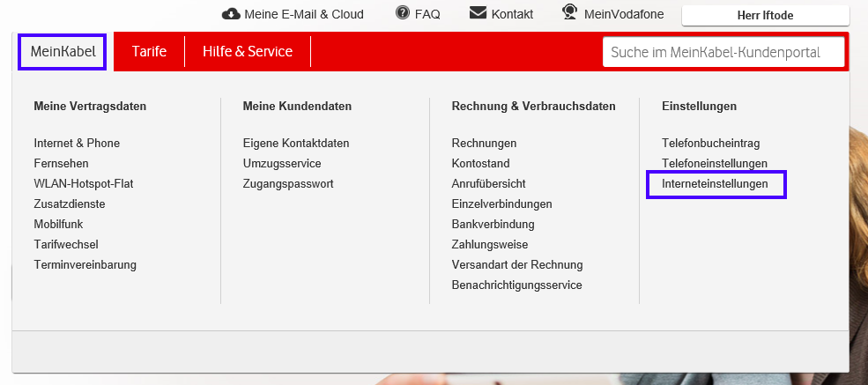Image resolution: width=868 pixels, height=385 pixels.
Task: Open Einzelverbindungen
Action: click(501, 204)
